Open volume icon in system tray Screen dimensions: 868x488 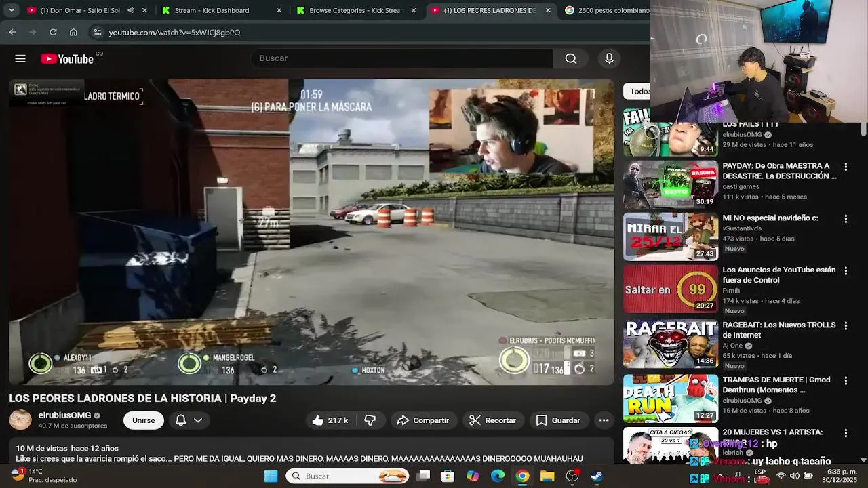[x=795, y=476]
